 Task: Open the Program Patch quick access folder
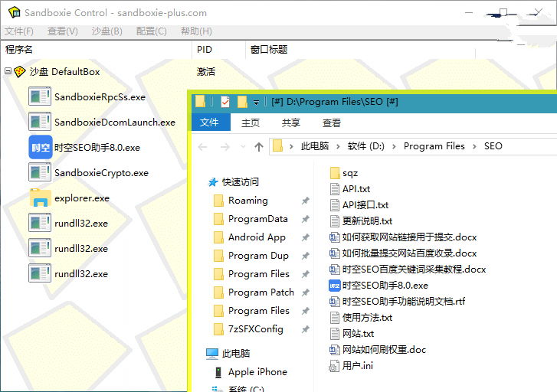click(261, 292)
